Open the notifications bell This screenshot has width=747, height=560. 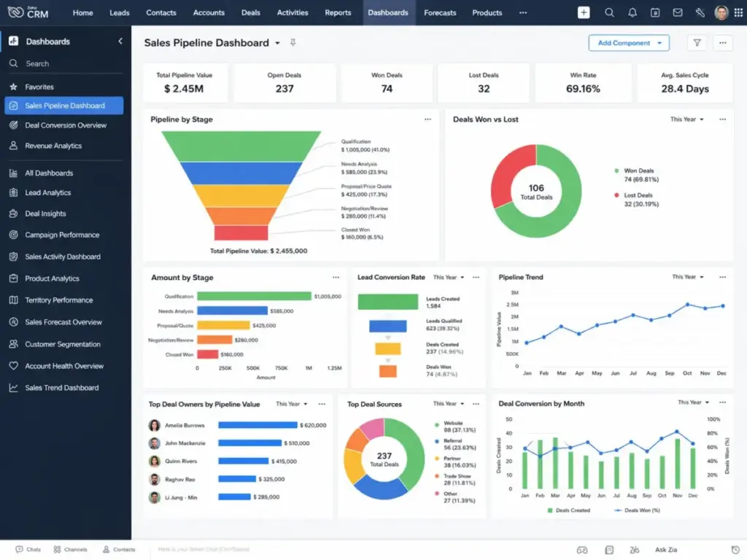pos(632,13)
